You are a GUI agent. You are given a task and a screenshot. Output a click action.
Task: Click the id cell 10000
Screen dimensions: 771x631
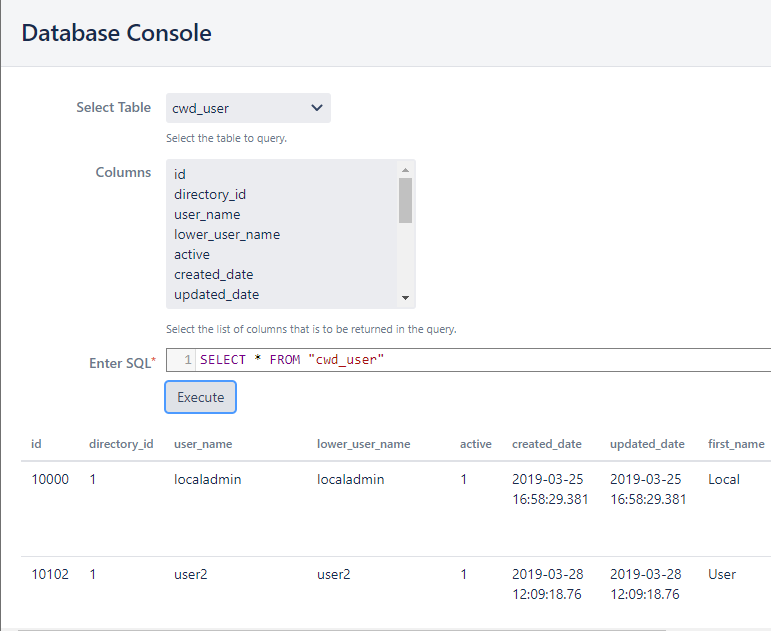tap(50, 480)
